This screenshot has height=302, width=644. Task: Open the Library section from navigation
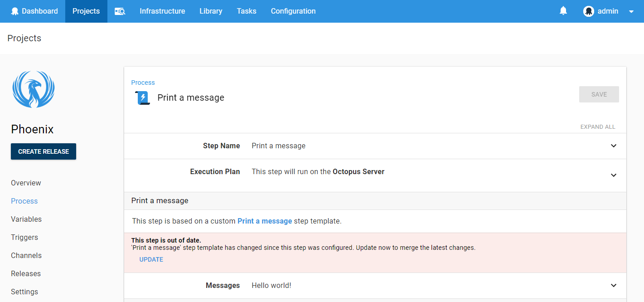click(x=211, y=11)
